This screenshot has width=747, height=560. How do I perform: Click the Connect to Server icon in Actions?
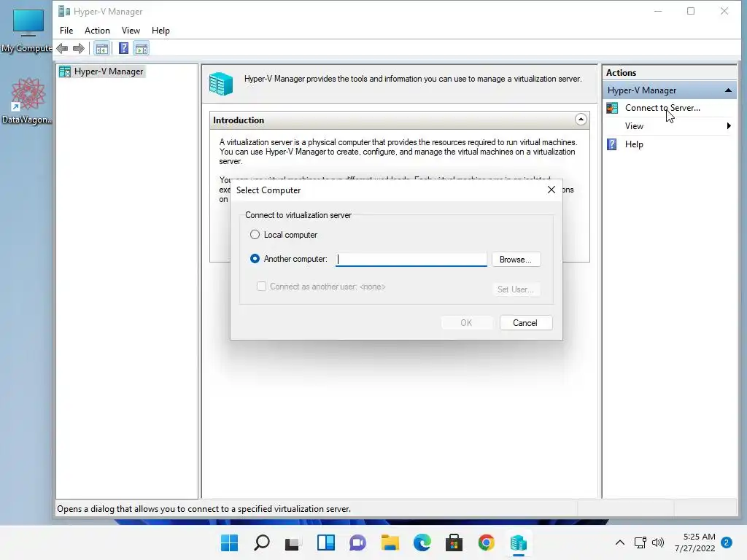[x=612, y=108]
